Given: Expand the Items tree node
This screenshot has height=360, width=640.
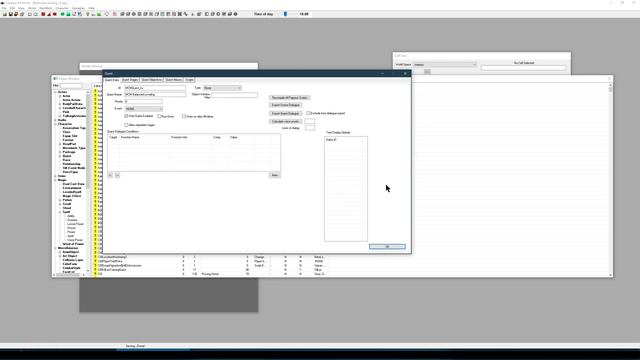Looking at the screenshot, I should (56, 176).
